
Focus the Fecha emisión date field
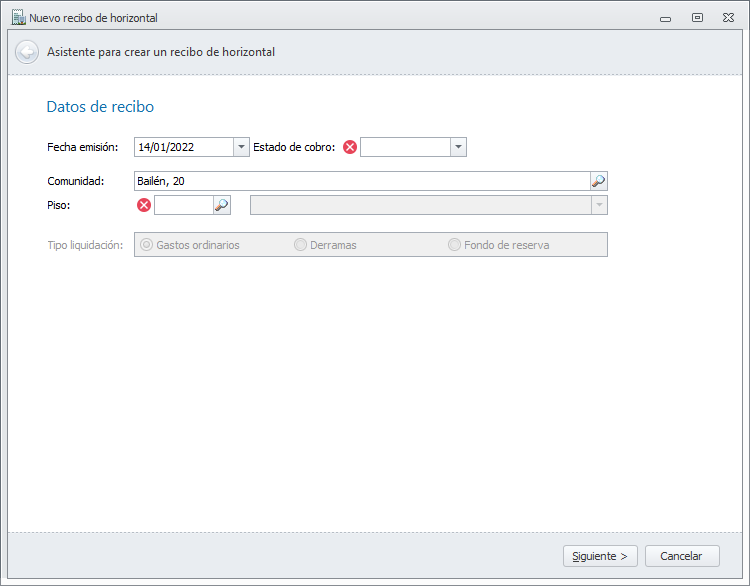pos(184,147)
